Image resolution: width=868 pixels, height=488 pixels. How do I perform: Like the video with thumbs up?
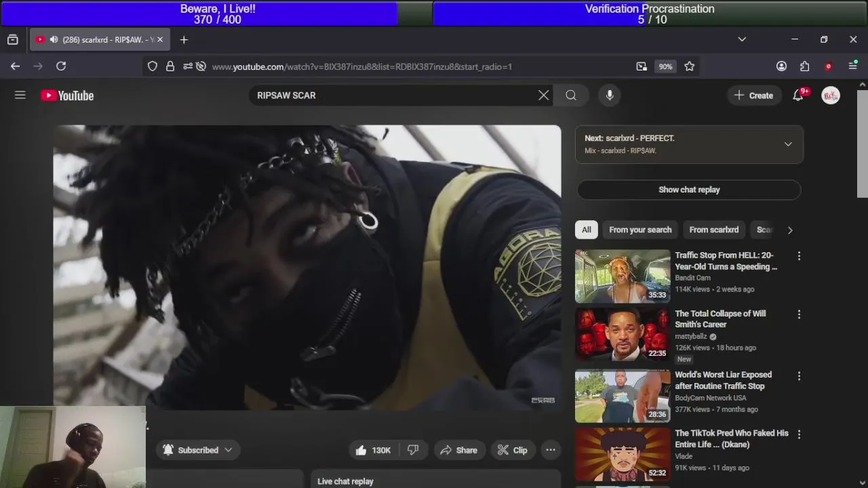pyautogui.click(x=374, y=450)
